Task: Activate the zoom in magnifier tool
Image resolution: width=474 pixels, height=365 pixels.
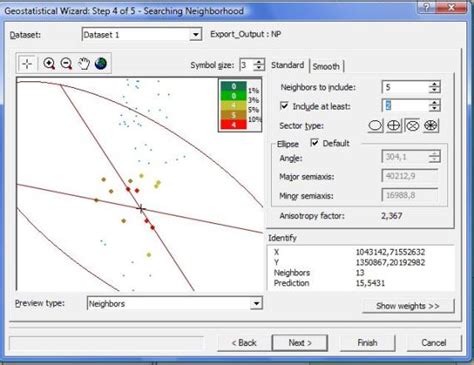Action: [x=49, y=63]
